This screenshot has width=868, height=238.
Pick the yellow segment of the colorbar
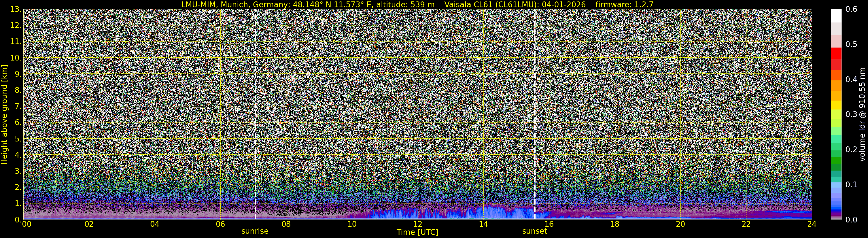(x=836, y=105)
